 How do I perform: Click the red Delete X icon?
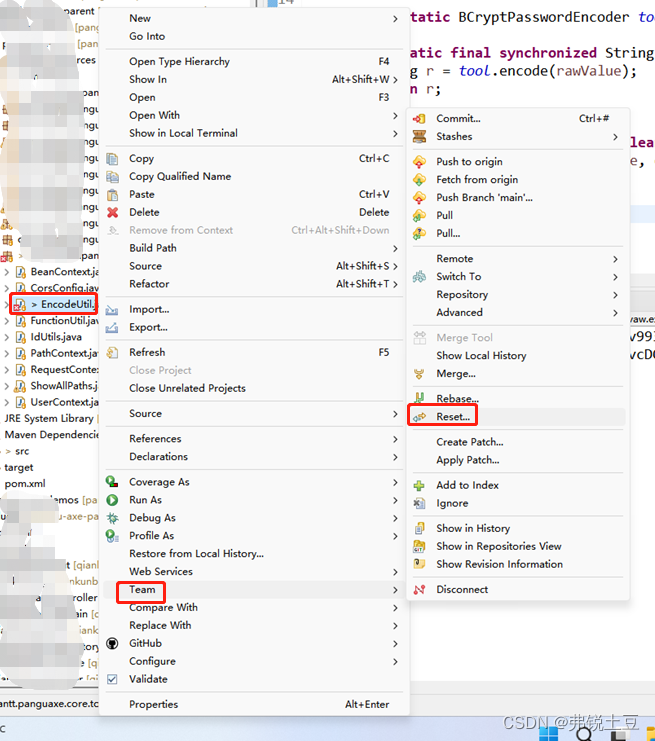112,213
